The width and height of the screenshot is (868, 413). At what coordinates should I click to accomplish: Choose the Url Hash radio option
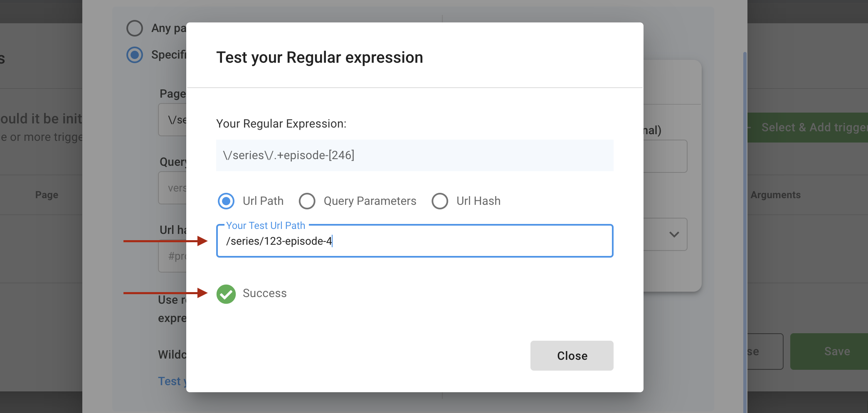tap(440, 201)
